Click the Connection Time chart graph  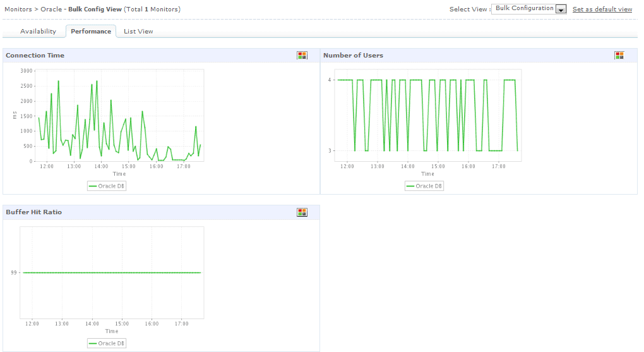[x=119, y=115]
